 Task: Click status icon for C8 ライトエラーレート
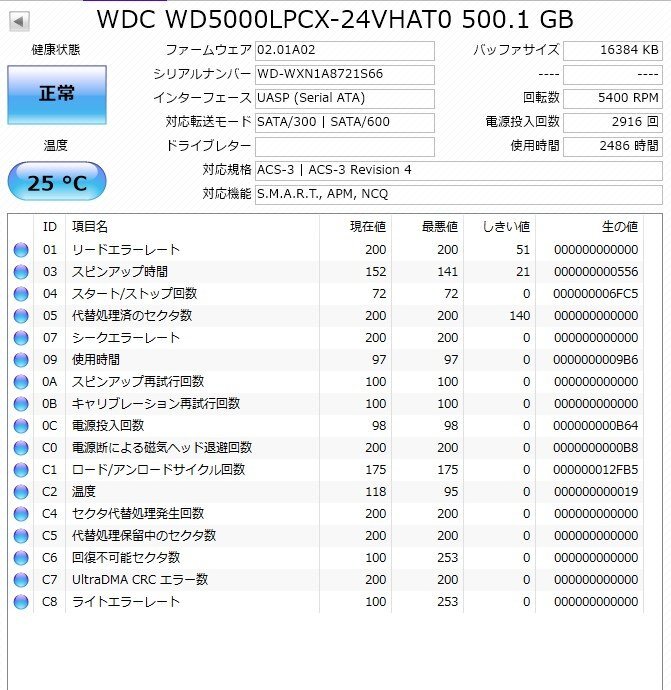(21, 602)
